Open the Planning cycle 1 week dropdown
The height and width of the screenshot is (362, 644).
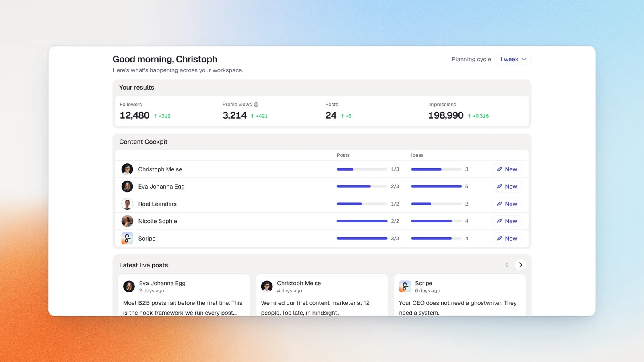[513, 59]
